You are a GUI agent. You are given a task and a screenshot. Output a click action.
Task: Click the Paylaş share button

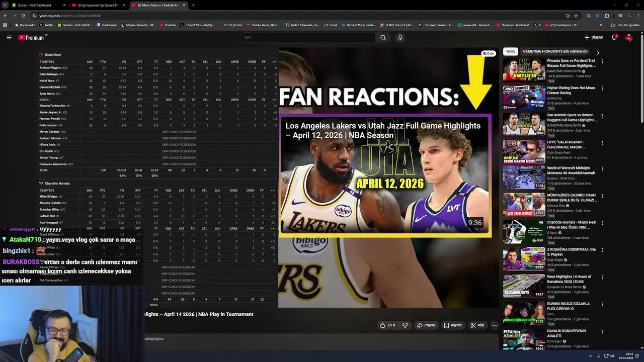pos(426,325)
